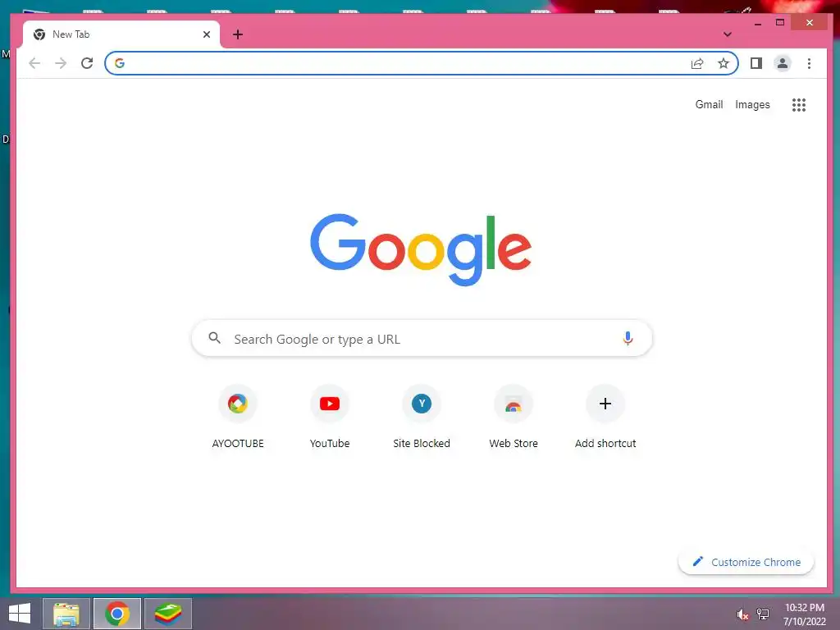Close the Chrome window
Screen dimensions: 840x630
(x=810, y=22)
